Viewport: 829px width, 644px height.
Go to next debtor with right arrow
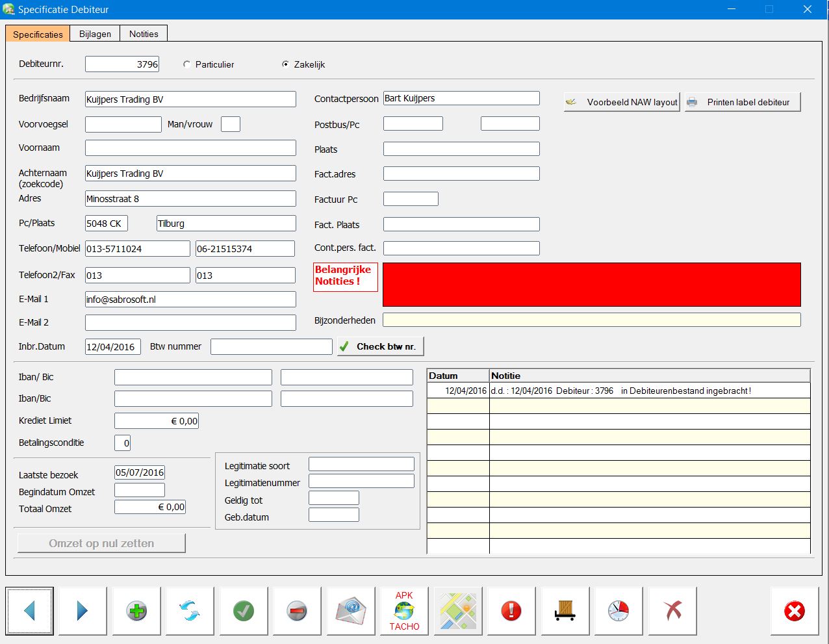coord(83,611)
